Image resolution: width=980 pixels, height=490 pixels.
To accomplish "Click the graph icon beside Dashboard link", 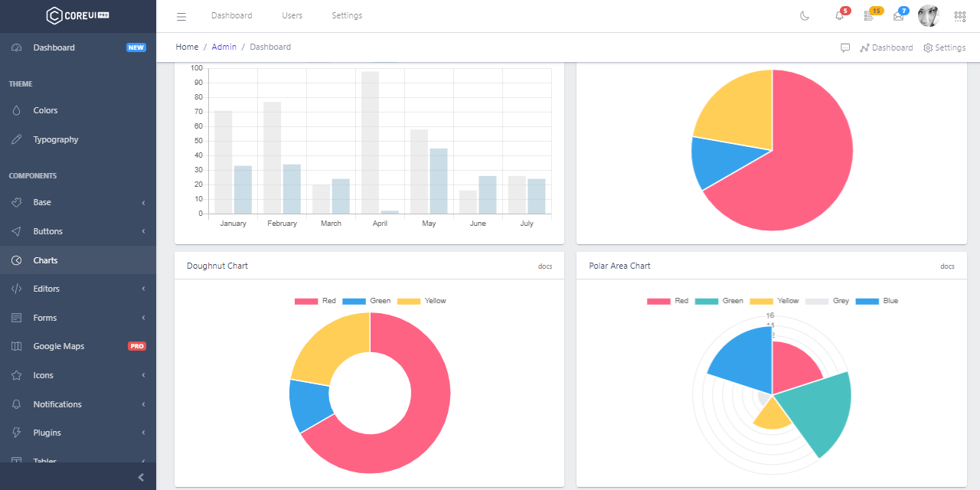I will click(x=864, y=47).
